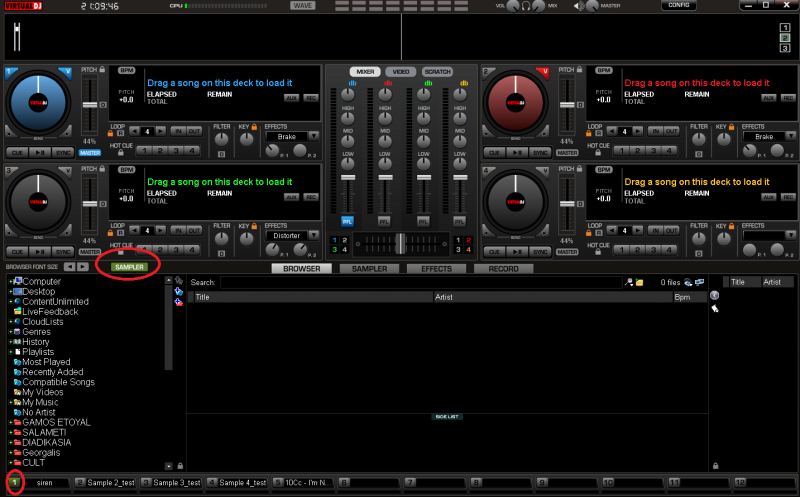This screenshot has height=497, width=800.
Task: Click the master speaker icon at top
Action: [579, 6]
